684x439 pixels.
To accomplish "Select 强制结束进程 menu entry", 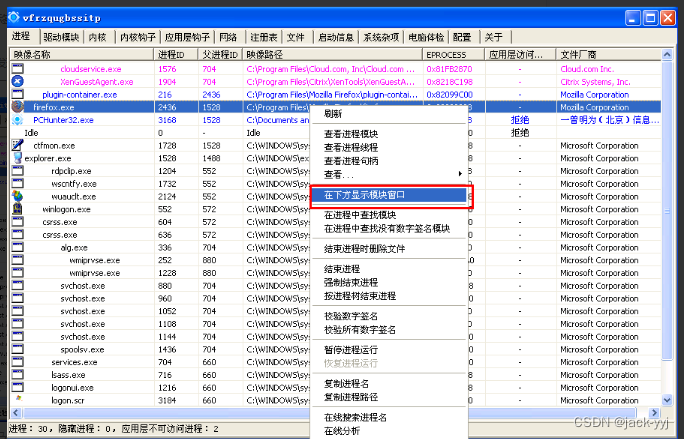I will click(x=389, y=282).
